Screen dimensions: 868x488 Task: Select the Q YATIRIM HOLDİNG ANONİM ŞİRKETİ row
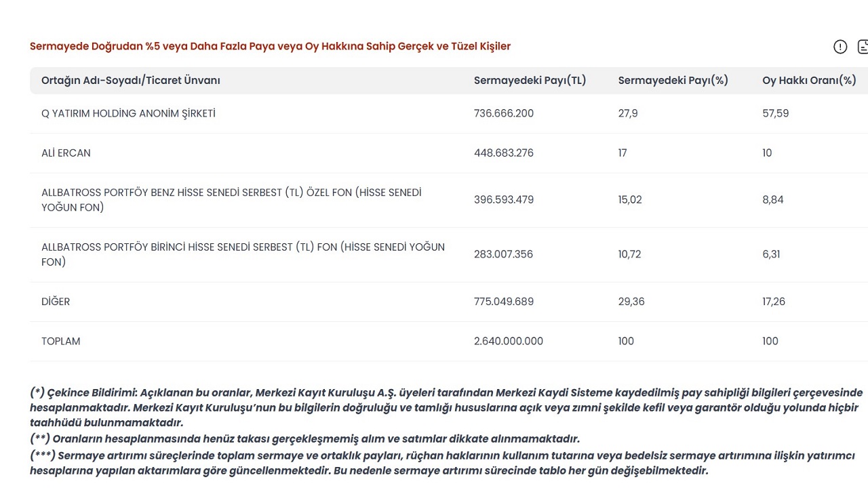(128, 113)
